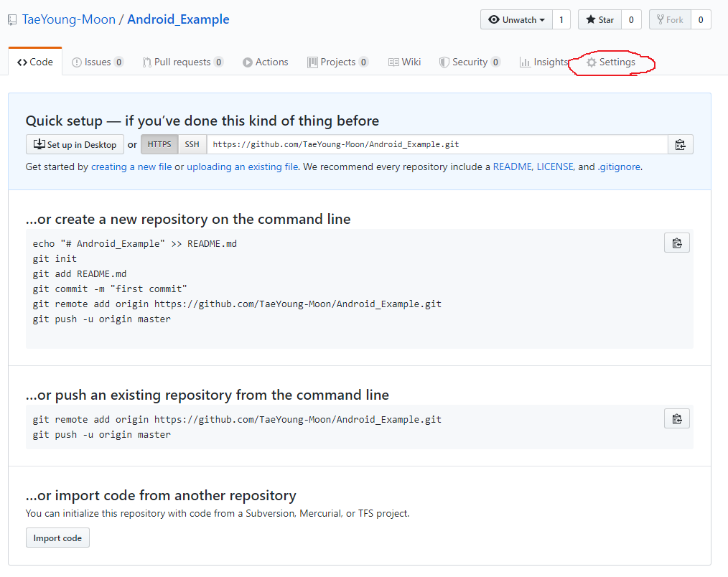
Task: Copy the push-existing-repository commands
Action: coord(677,418)
